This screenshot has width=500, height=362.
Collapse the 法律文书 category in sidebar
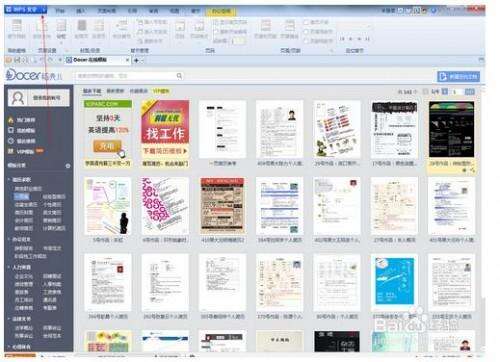(x=19, y=319)
